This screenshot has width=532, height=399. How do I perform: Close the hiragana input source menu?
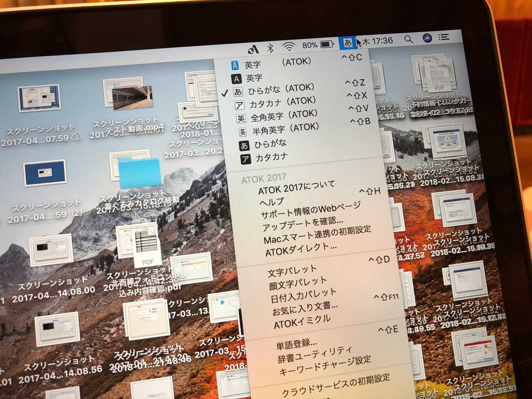tap(348, 43)
